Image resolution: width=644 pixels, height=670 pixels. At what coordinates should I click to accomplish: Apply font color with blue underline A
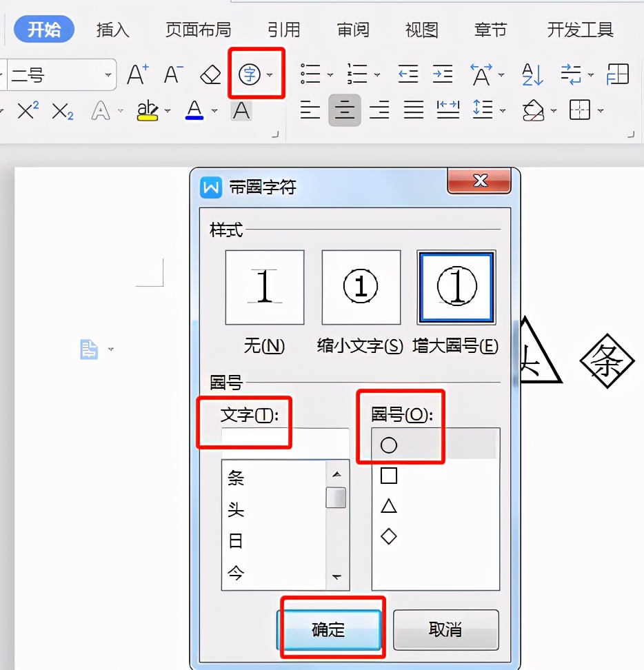pos(194,111)
